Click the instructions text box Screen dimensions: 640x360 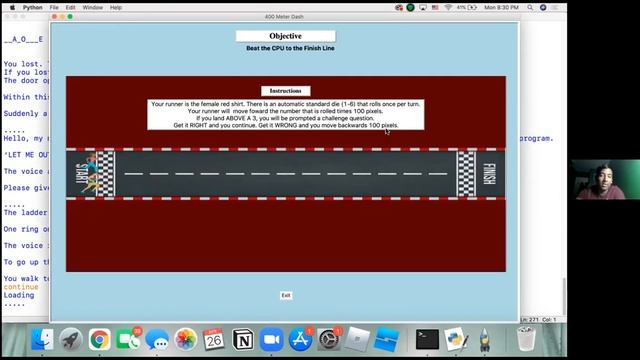285,115
